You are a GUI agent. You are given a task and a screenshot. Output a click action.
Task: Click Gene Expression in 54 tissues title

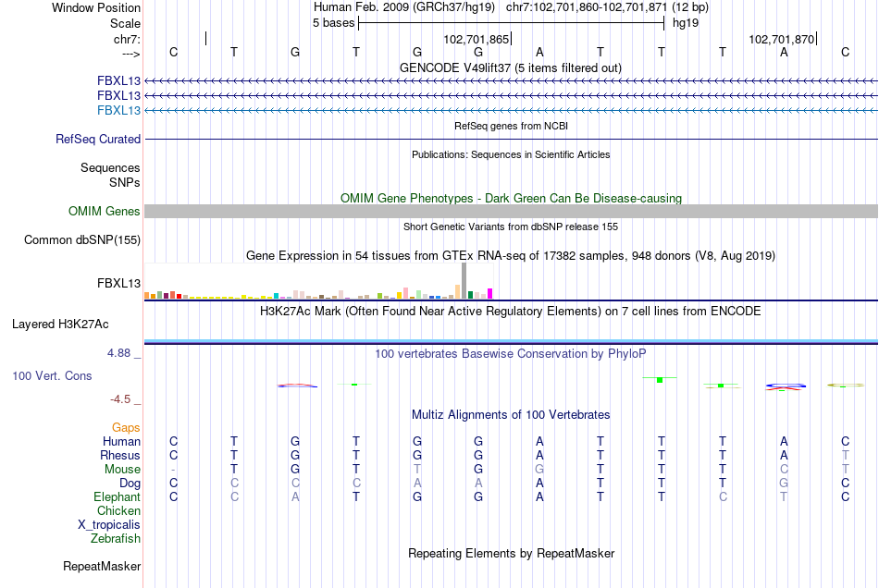[x=511, y=256]
